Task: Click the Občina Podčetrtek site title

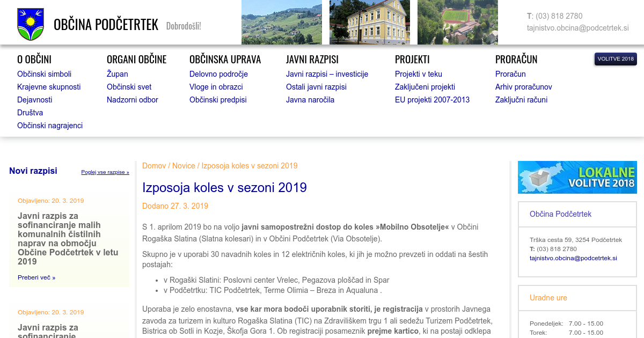Action: [106, 25]
